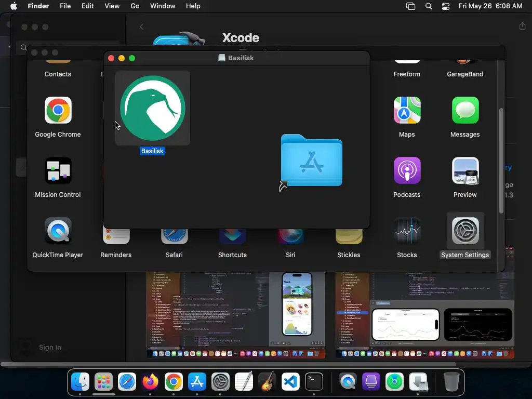Open Control Center in menu bar
The width and height of the screenshot is (532, 399).
[446, 6]
